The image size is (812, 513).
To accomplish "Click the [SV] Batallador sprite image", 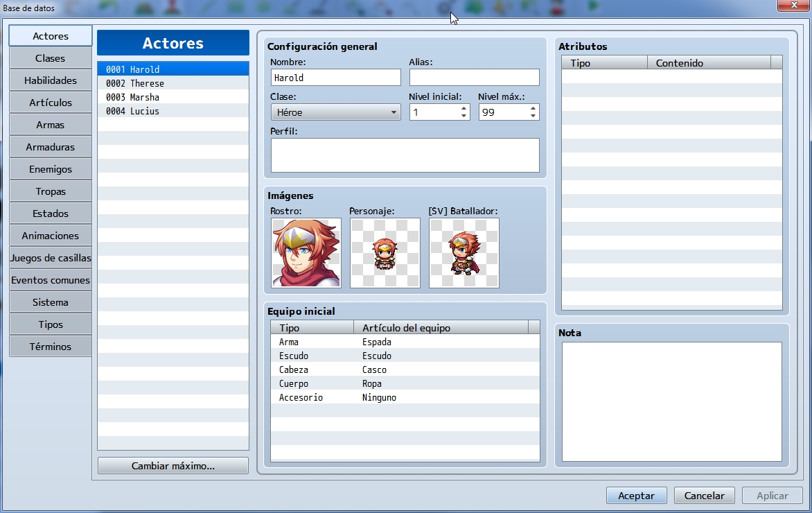I will (464, 253).
